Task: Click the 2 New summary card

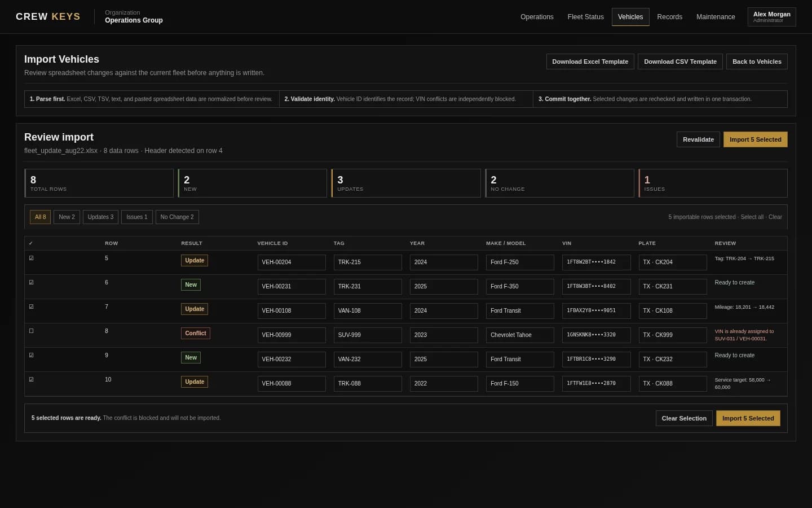Action: (x=252, y=183)
